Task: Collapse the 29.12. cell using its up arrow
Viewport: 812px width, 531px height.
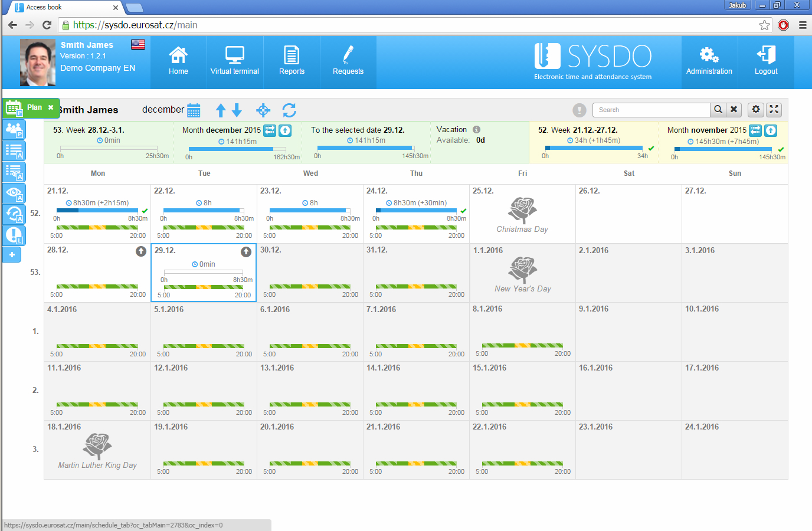Action: (x=246, y=251)
